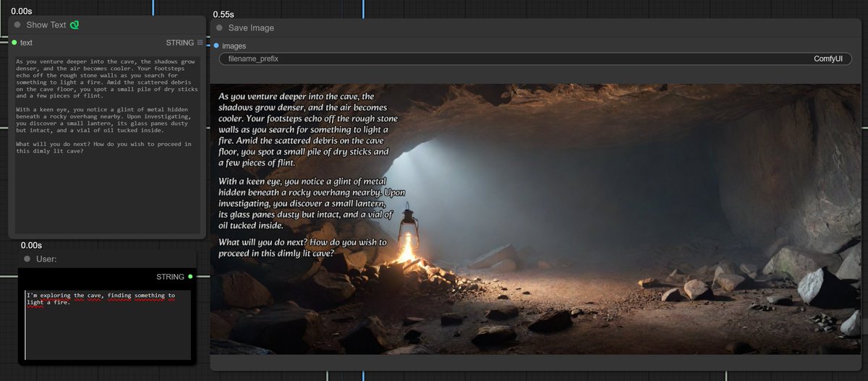Screen dimensions: 868x381
Task: Collapse the Save Image node via its dot
Action: coord(219,27)
